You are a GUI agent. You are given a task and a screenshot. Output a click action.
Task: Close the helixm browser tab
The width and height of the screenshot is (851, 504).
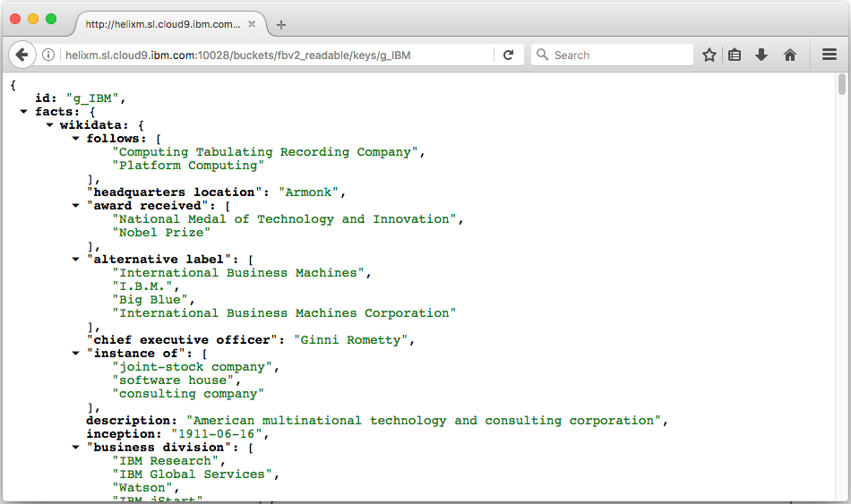[252, 24]
